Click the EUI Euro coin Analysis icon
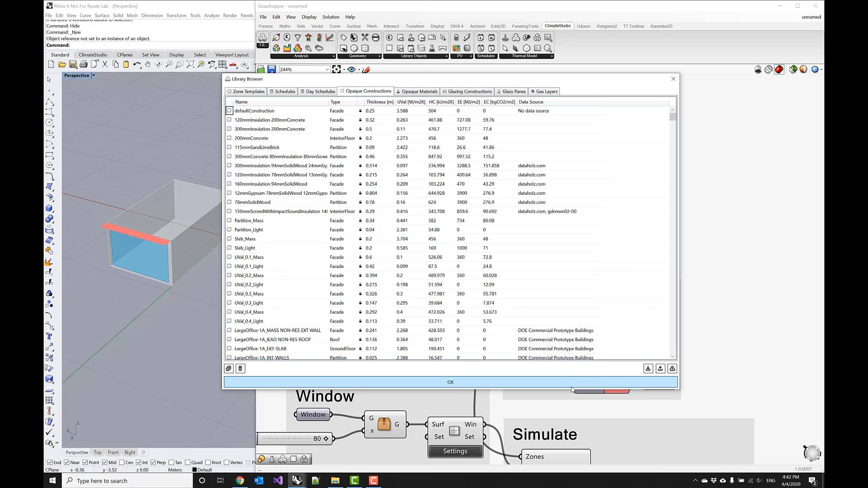Viewport: 868px width, 488px height. pyautogui.click(x=287, y=37)
